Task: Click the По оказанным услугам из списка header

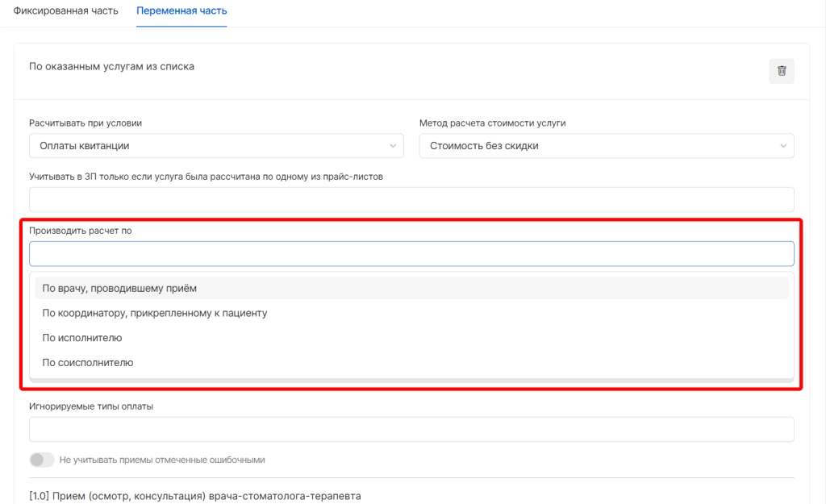Action: point(111,67)
